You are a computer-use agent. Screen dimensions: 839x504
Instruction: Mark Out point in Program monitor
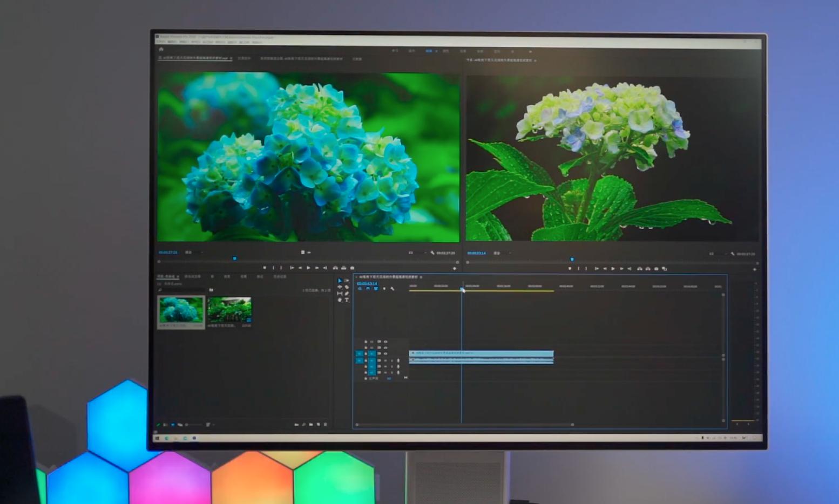(x=586, y=269)
